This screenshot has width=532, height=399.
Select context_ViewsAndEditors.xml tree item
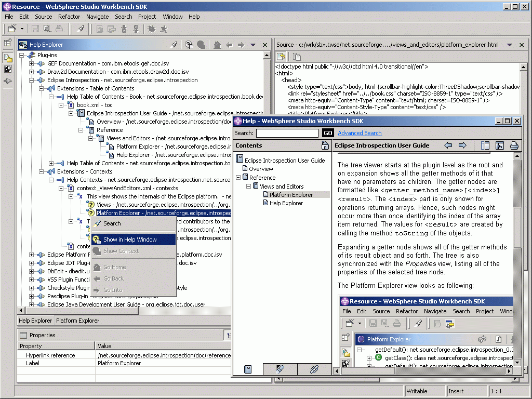[x=127, y=188]
